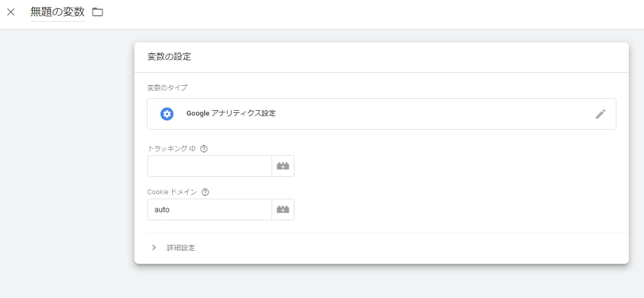Click the 詳細設定 label

tap(181, 248)
